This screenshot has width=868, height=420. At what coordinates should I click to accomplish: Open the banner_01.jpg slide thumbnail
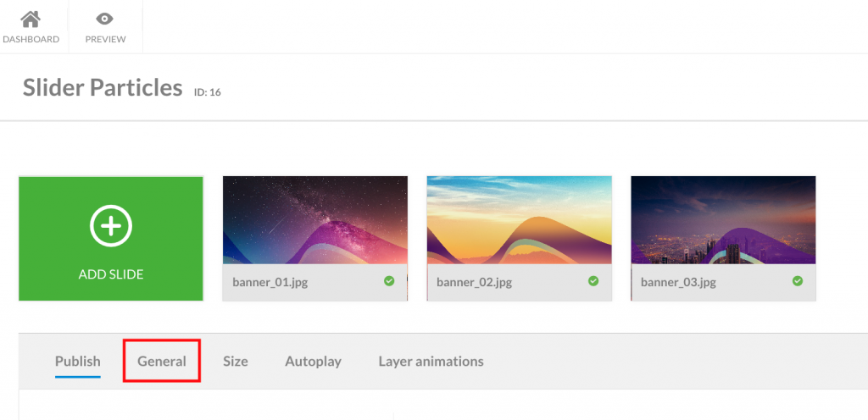pyautogui.click(x=315, y=220)
